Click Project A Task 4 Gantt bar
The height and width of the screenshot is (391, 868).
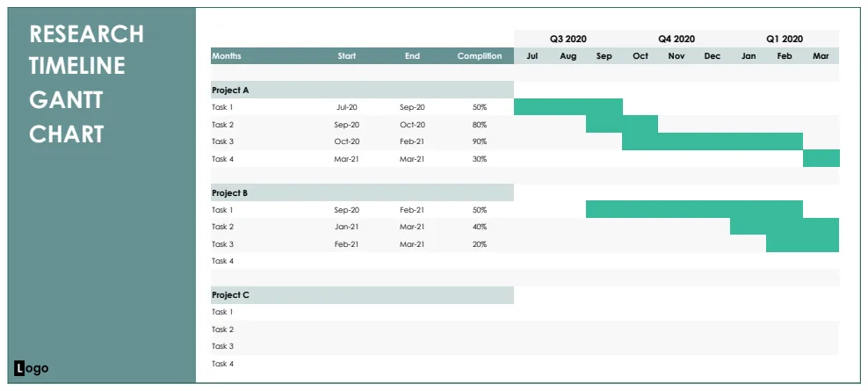click(821, 158)
